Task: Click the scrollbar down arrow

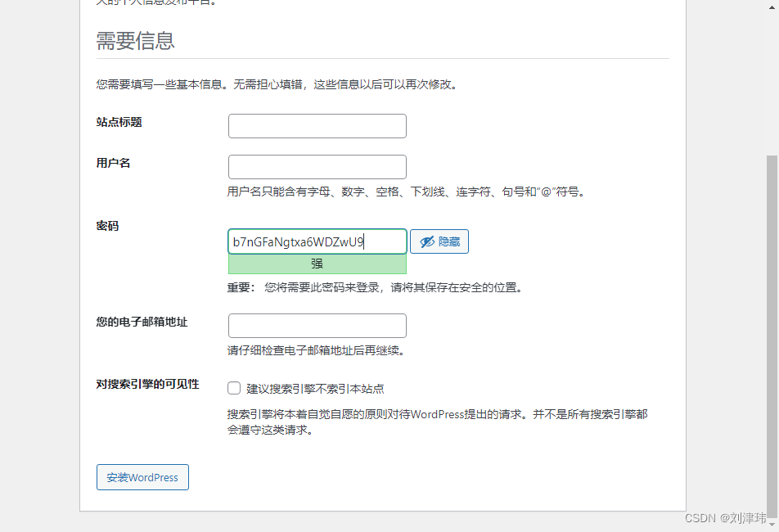Action: tap(772, 524)
